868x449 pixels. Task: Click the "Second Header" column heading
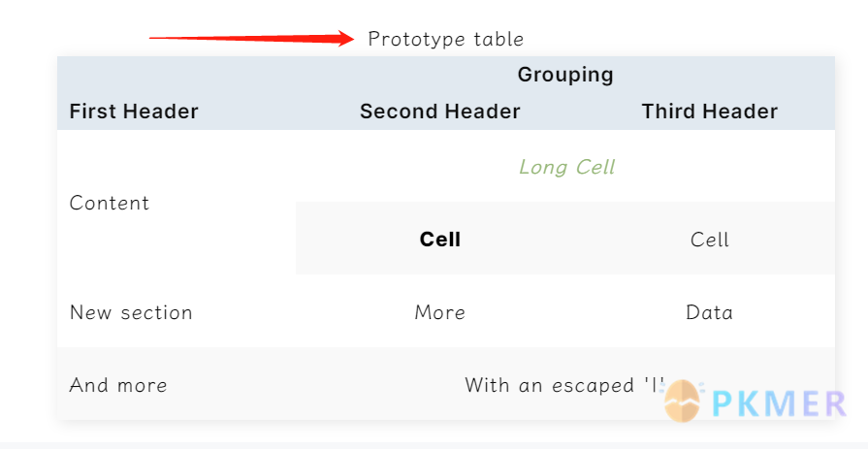coord(440,112)
